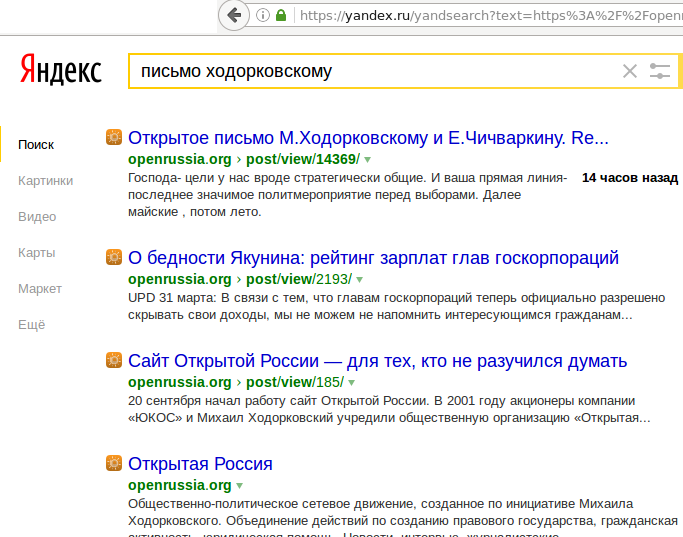Viewport: 683px width, 537px height.
Task: Click into the search field with 'письмо ходорковскому'
Action: [375, 71]
